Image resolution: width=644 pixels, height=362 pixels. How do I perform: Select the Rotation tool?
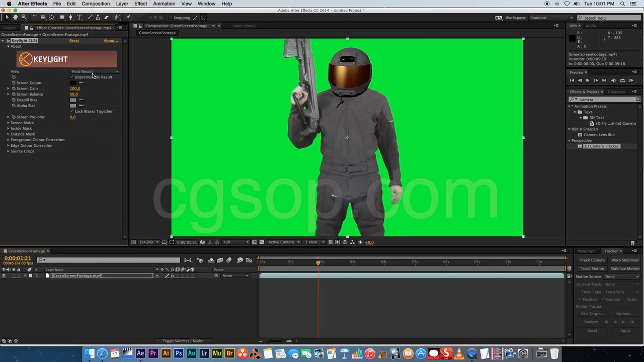35,18
